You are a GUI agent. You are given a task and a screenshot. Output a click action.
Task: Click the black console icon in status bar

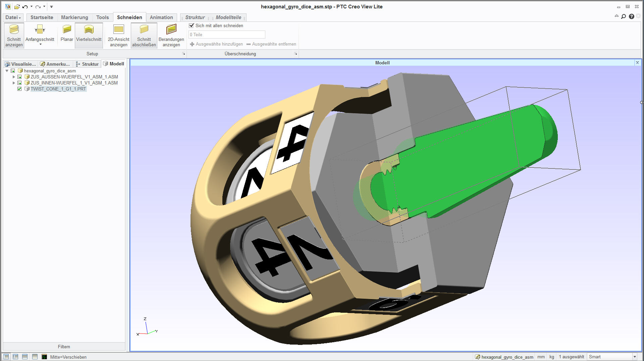coord(44,357)
